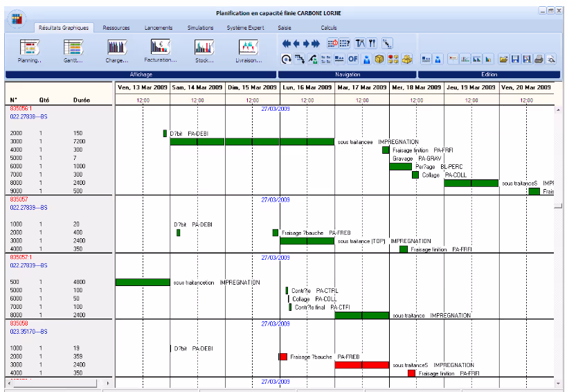
Task: Click the long green bar labeled sous traitancee IMPREGNATION
Action: coord(252,142)
